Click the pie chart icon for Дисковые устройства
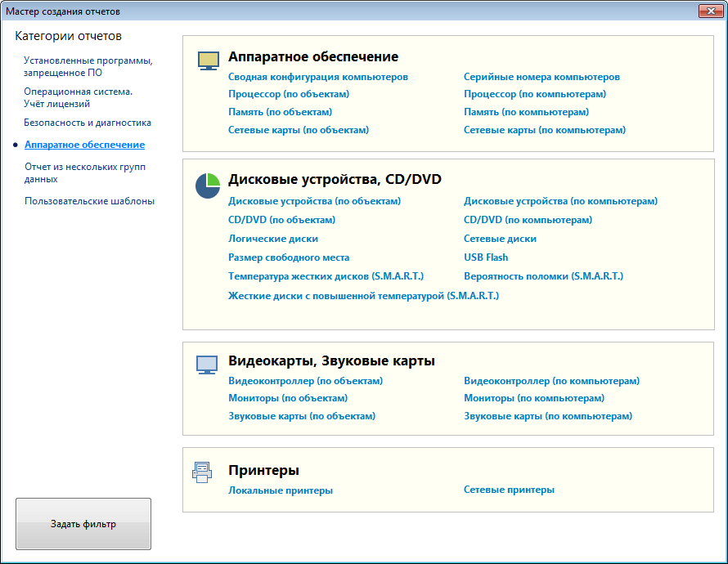Image resolution: width=728 pixels, height=564 pixels. click(208, 186)
